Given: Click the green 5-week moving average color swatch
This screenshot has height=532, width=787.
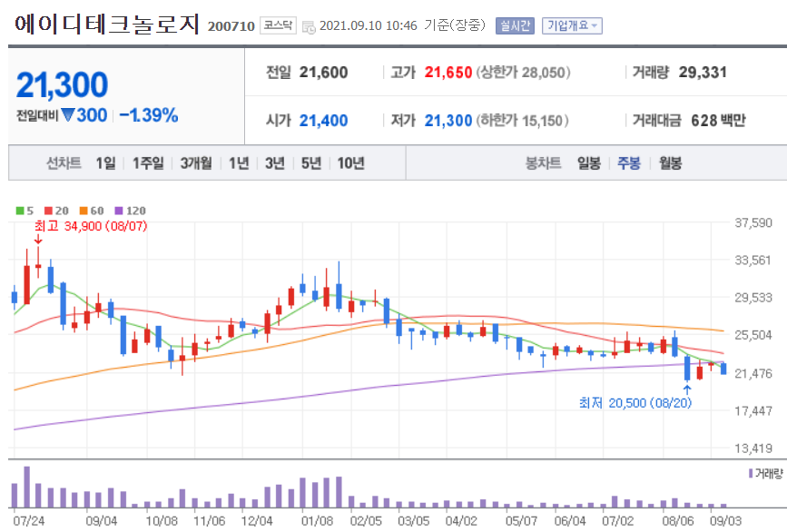Looking at the screenshot, I should [x=19, y=210].
